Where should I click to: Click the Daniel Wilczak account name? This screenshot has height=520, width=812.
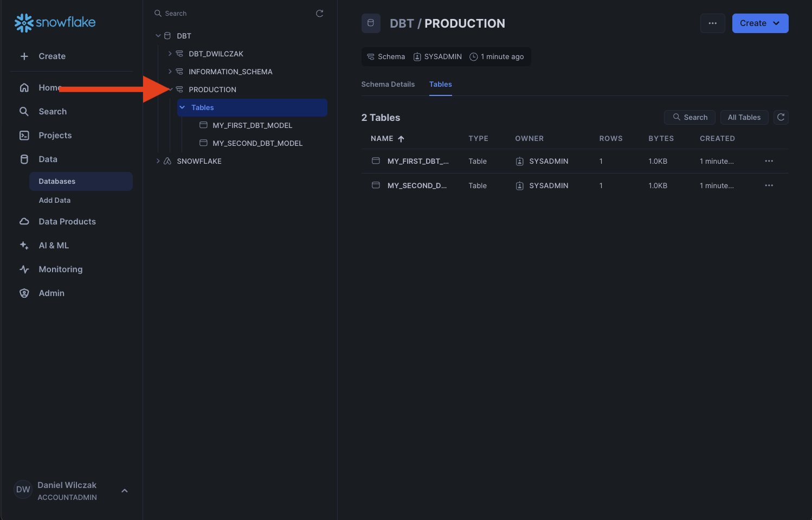[67, 485]
